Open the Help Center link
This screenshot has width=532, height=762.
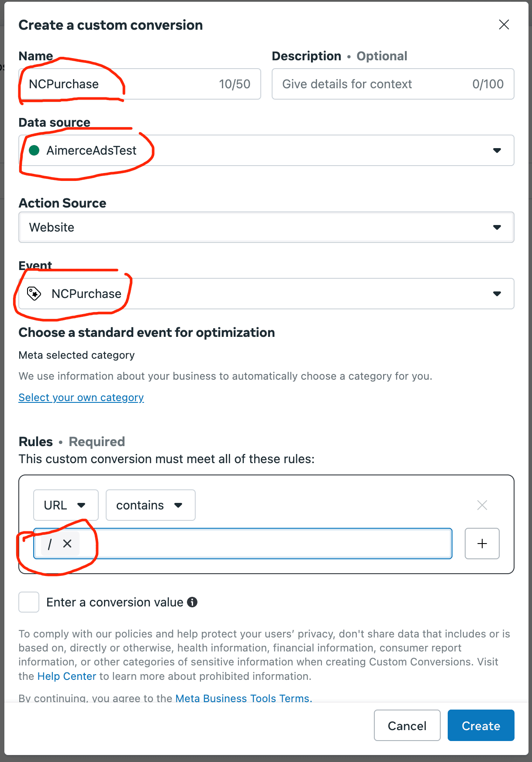(x=66, y=676)
